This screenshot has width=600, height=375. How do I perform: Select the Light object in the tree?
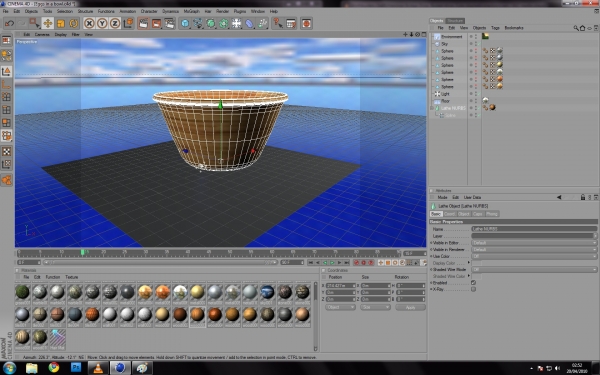coord(445,94)
